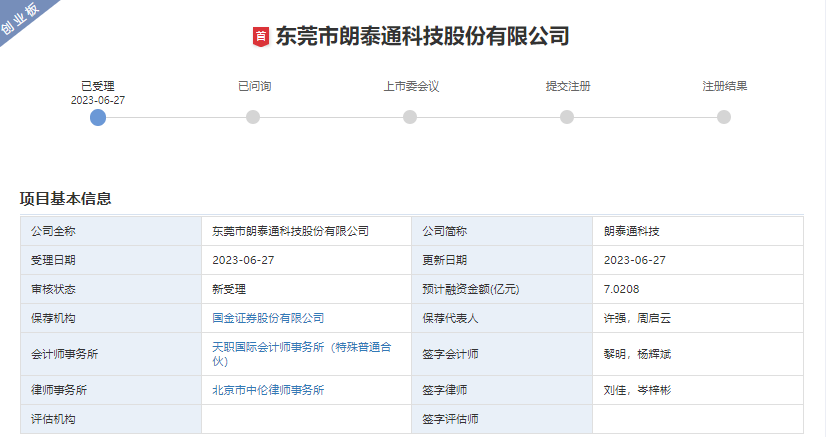The width and height of the screenshot is (826, 437).
Task: Click the 更新日期 label cell
Action: (502, 260)
